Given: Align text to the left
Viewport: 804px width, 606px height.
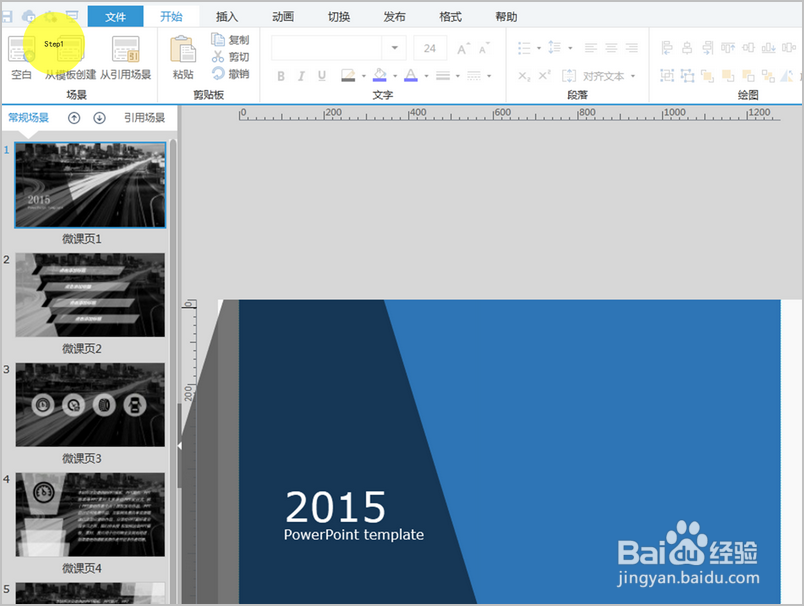Looking at the screenshot, I should 591,48.
